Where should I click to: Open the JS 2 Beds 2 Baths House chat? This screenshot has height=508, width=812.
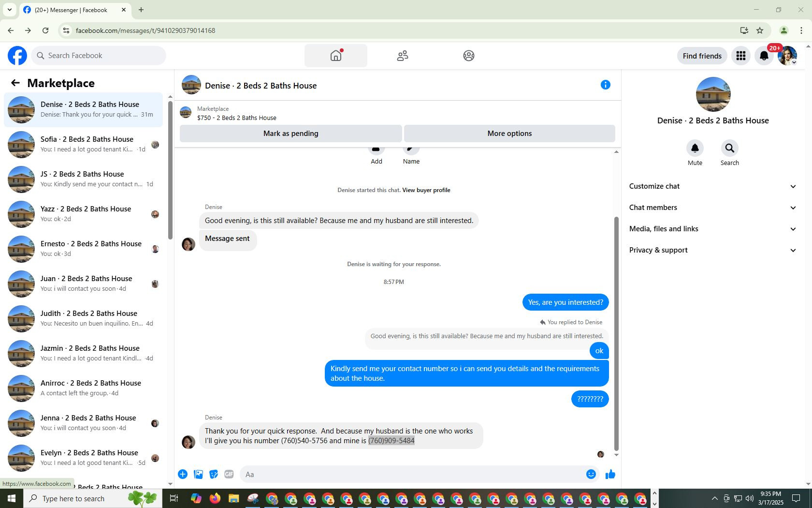coord(84,179)
